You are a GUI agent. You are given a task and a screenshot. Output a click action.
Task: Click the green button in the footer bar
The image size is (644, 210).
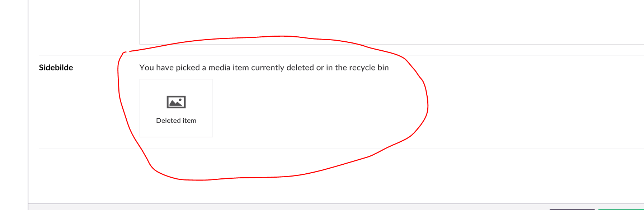(x=621, y=209)
